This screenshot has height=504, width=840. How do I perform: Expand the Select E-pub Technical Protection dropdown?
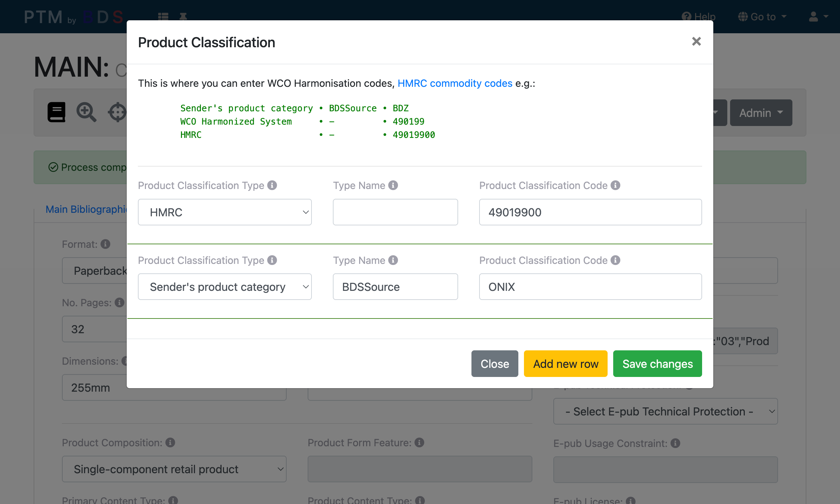(665, 411)
